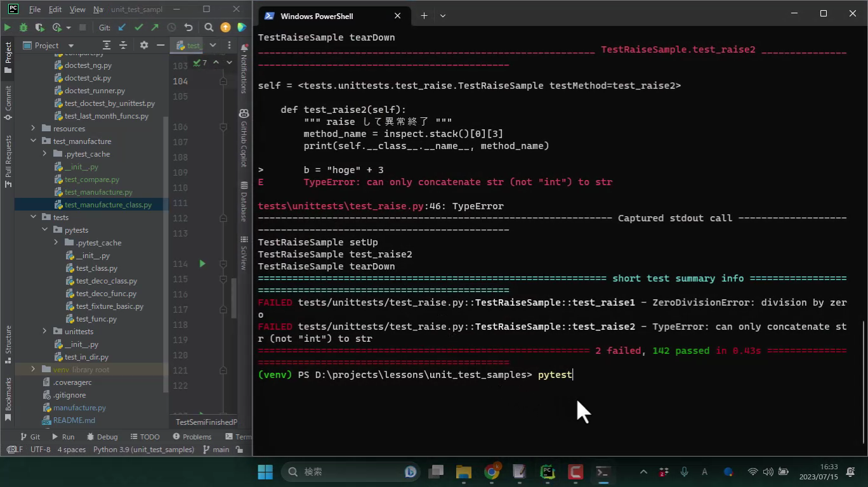Click the green Run button in toolbar
Viewport: 868px width, 487px height.
click(x=7, y=27)
